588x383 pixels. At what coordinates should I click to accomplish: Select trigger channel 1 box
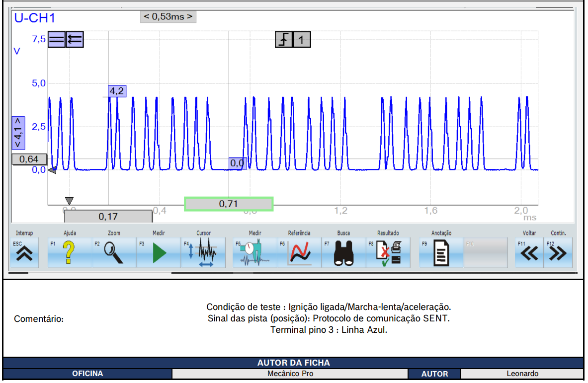point(302,39)
